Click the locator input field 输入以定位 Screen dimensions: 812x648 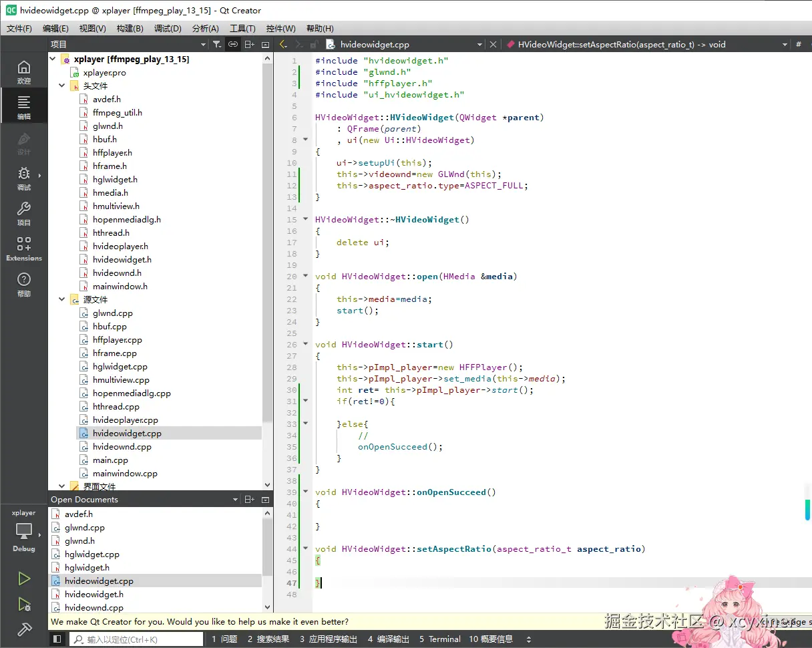tap(136, 639)
